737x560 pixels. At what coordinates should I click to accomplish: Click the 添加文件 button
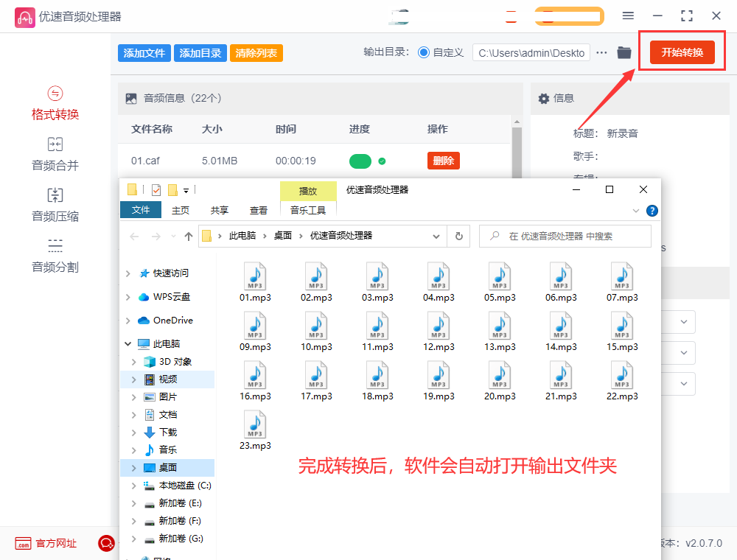pyautogui.click(x=144, y=53)
